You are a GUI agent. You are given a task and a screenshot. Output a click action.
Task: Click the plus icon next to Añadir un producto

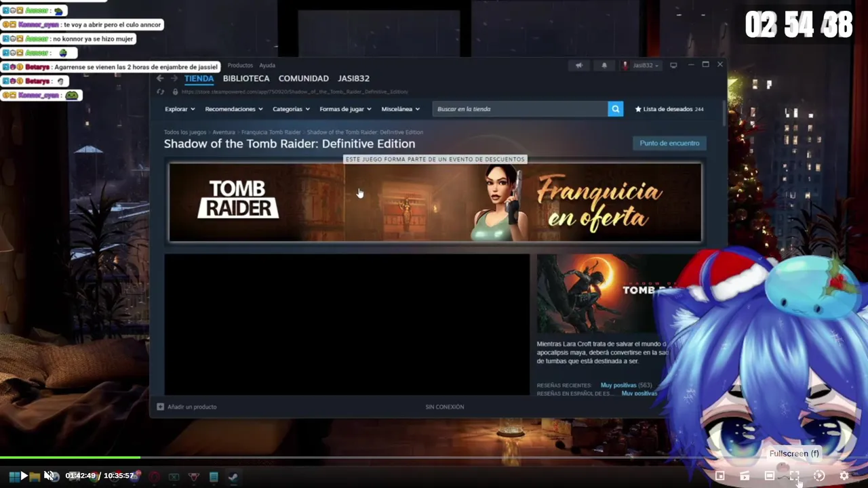pyautogui.click(x=160, y=407)
